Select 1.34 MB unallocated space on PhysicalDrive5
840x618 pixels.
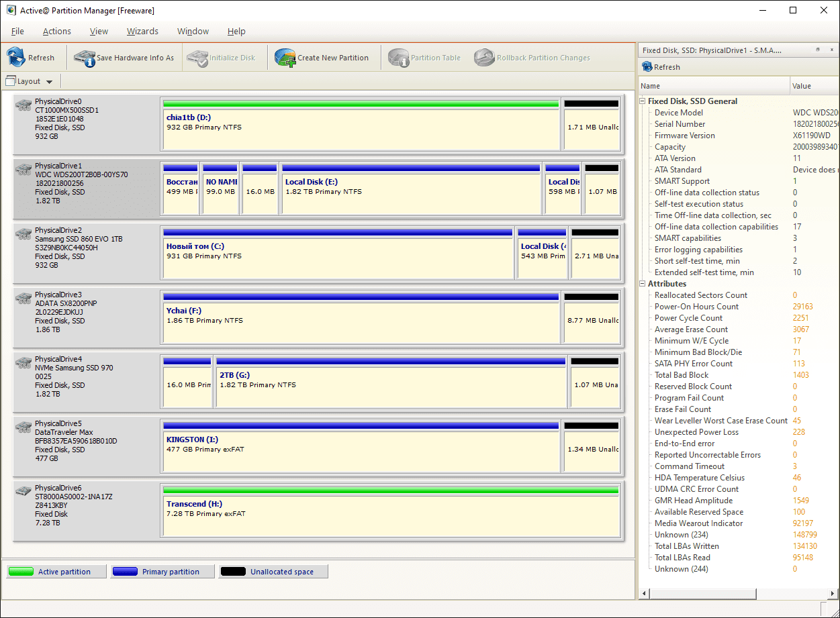(592, 446)
